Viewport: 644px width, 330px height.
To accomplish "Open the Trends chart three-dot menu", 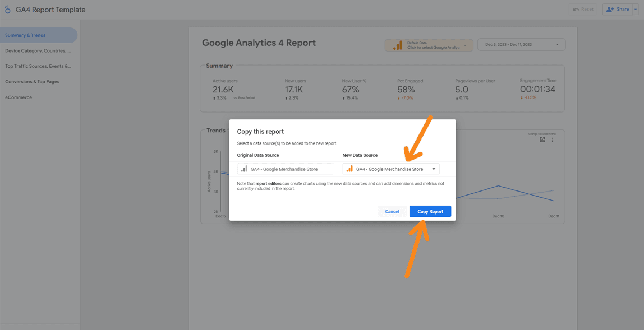I will (553, 140).
